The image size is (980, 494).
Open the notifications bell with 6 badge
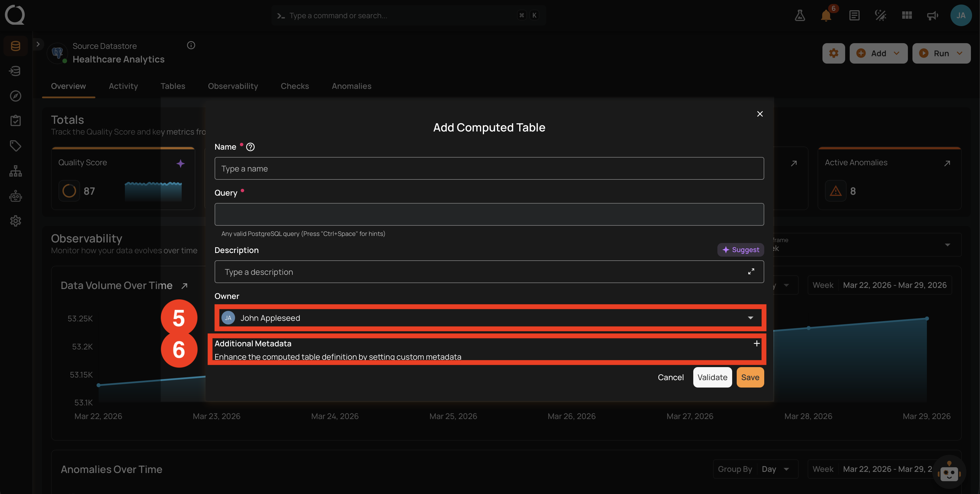pos(826,15)
